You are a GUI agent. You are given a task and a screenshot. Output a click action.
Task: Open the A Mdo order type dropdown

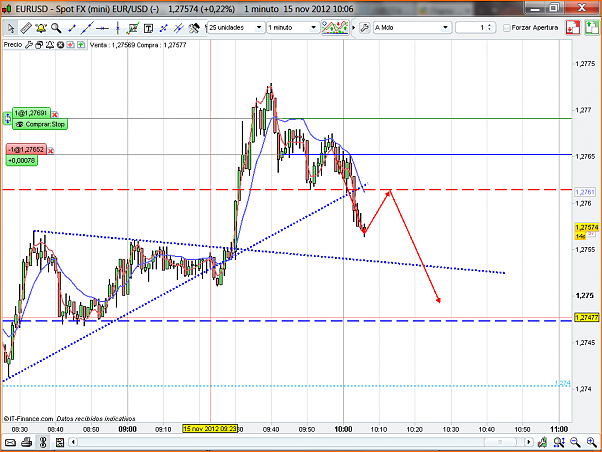point(412,28)
